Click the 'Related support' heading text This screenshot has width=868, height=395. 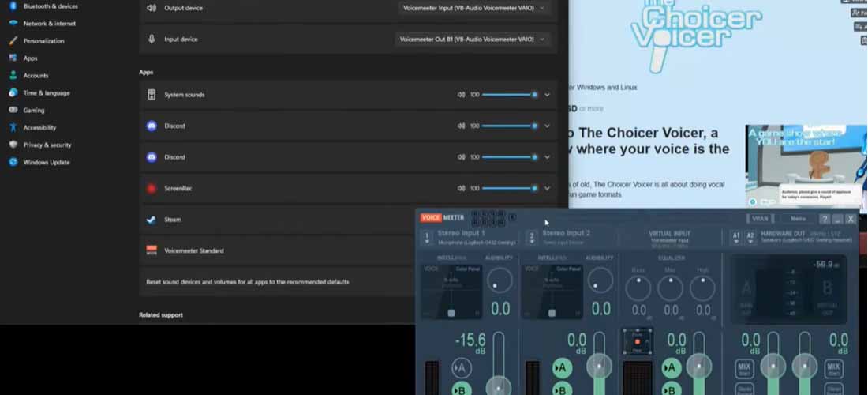click(160, 314)
